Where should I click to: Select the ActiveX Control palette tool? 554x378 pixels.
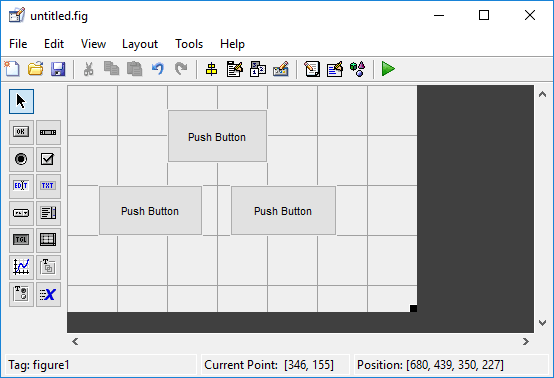coord(48,294)
